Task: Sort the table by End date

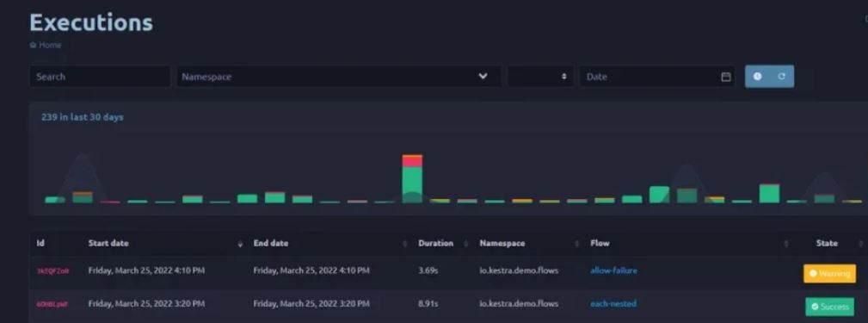Action: click(x=271, y=243)
